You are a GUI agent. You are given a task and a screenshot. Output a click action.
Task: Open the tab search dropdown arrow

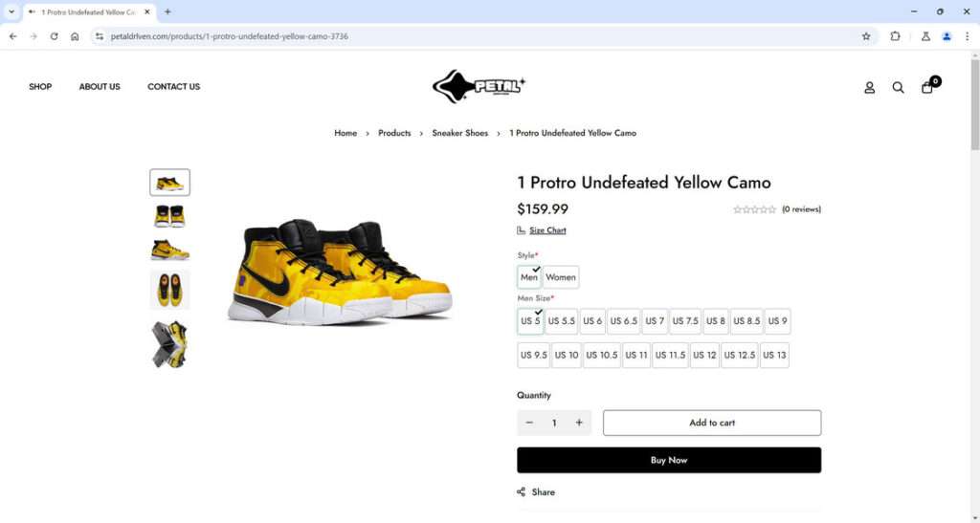11,11
